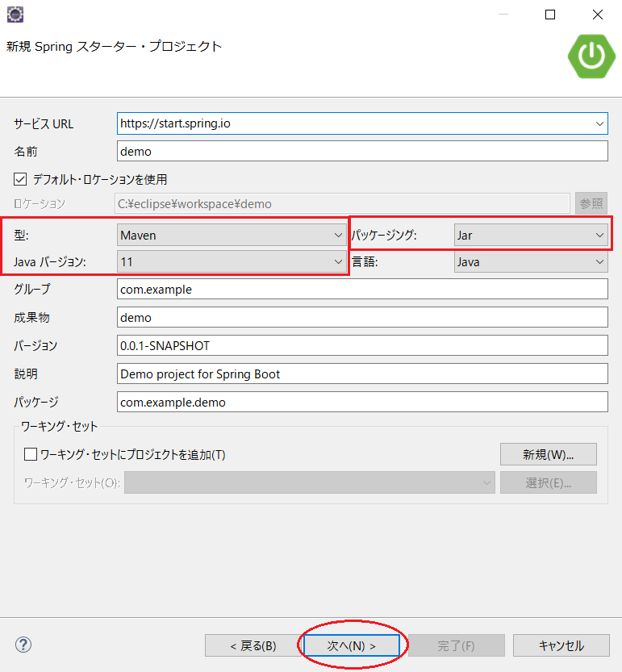Open the 言語 Java dropdown
The width and height of the screenshot is (622, 672).
[x=531, y=262]
